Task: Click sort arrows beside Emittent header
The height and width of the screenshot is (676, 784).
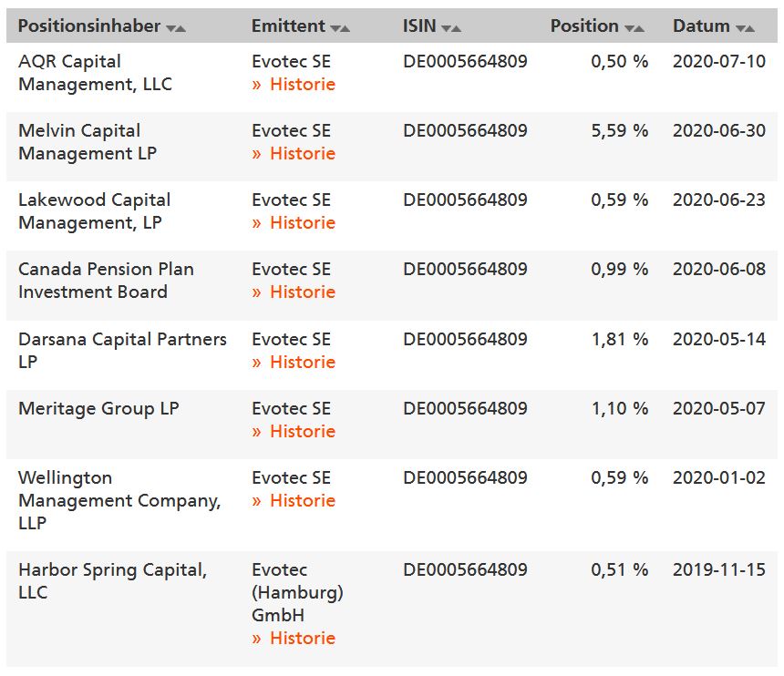Action: [340, 28]
